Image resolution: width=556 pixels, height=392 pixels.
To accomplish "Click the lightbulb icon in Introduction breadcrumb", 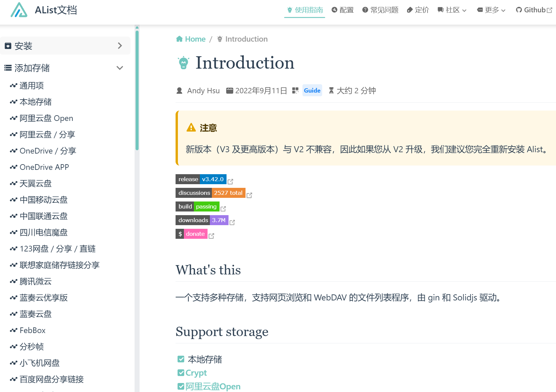I will [x=220, y=39].
